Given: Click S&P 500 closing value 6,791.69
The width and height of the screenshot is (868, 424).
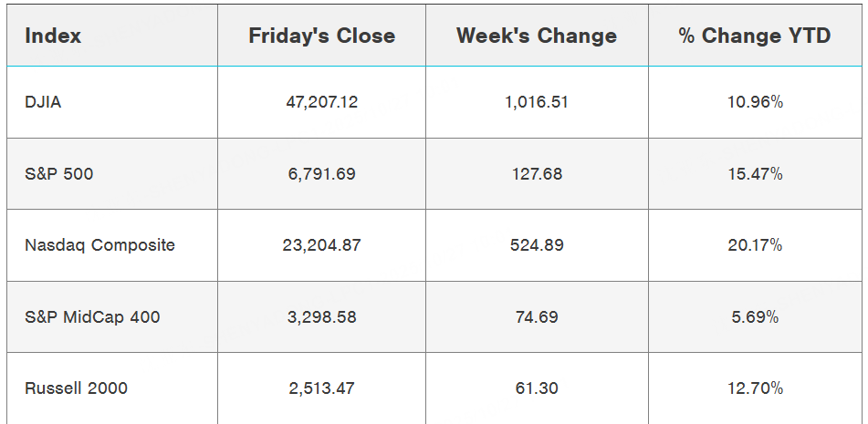Looking at the screenshot, I should coord(321,173).
